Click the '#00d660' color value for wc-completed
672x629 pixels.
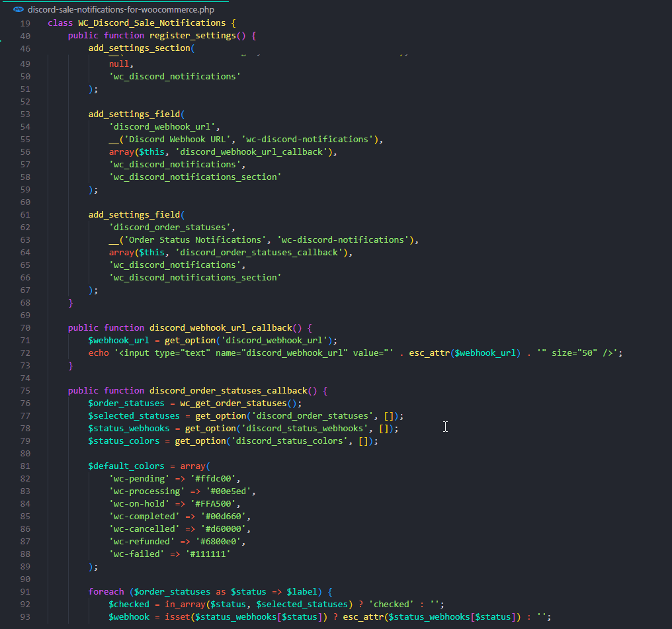[226, 517]
